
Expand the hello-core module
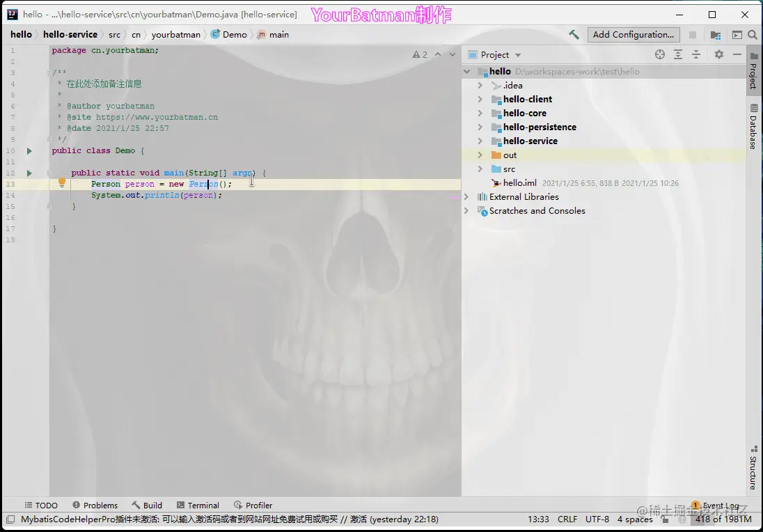(480, 114)
